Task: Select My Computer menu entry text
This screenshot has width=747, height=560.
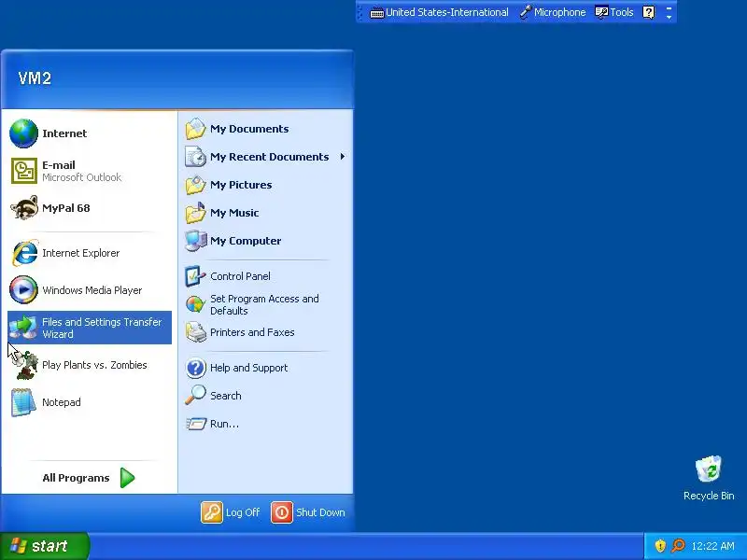Action: (x=246, y=241)
